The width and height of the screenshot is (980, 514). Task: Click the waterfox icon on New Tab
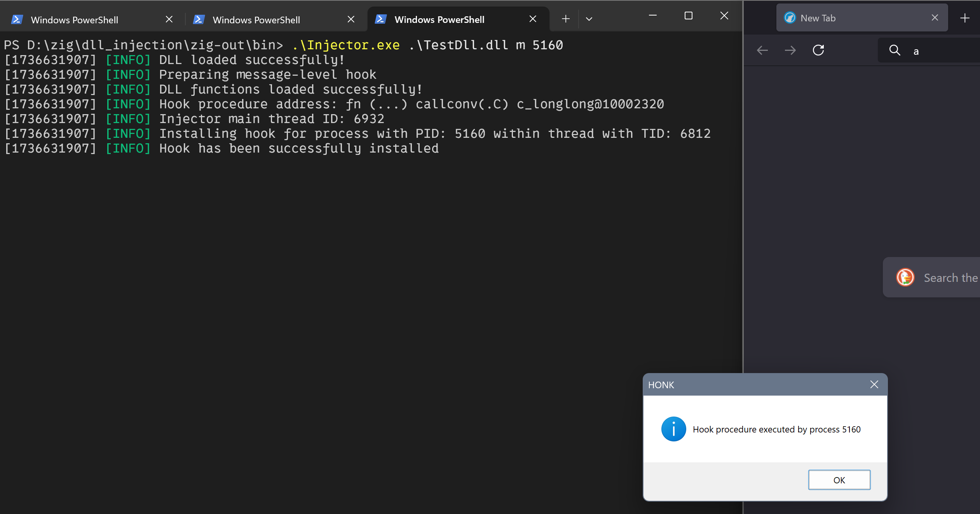790,18
